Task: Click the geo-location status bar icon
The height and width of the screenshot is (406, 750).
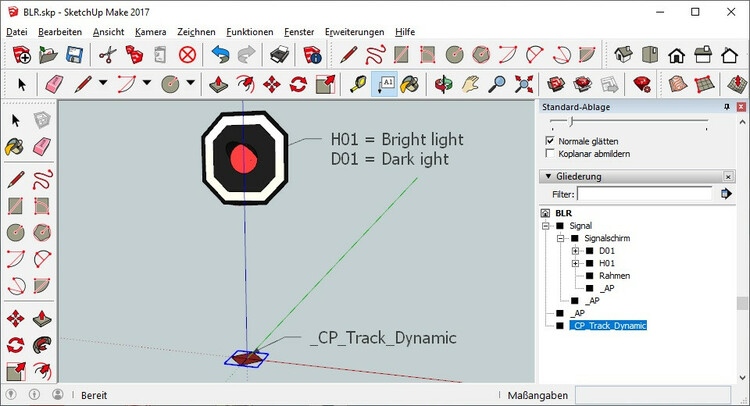Action: click(11, 395)
